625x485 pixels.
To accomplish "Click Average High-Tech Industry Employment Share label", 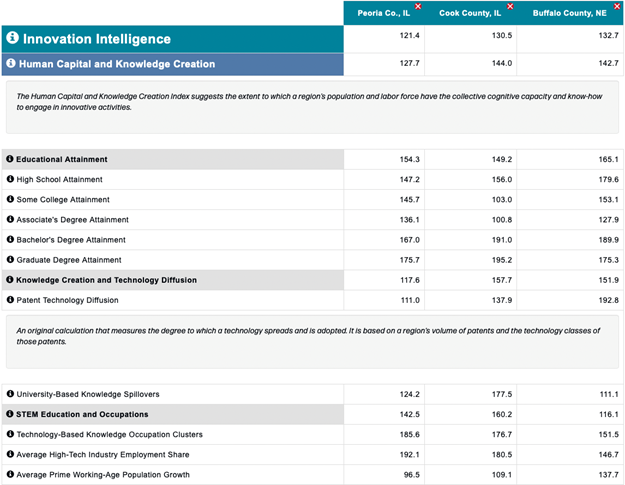I will coord(103,455).
